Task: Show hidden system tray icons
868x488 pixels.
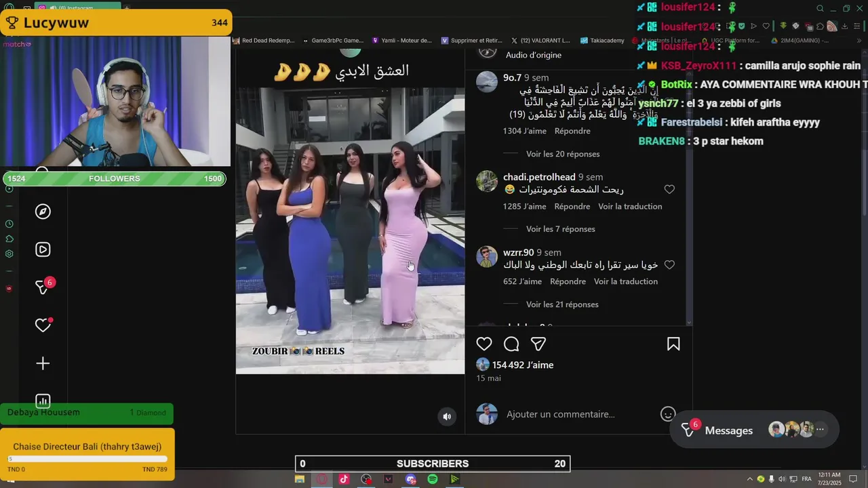Action: 750,479
